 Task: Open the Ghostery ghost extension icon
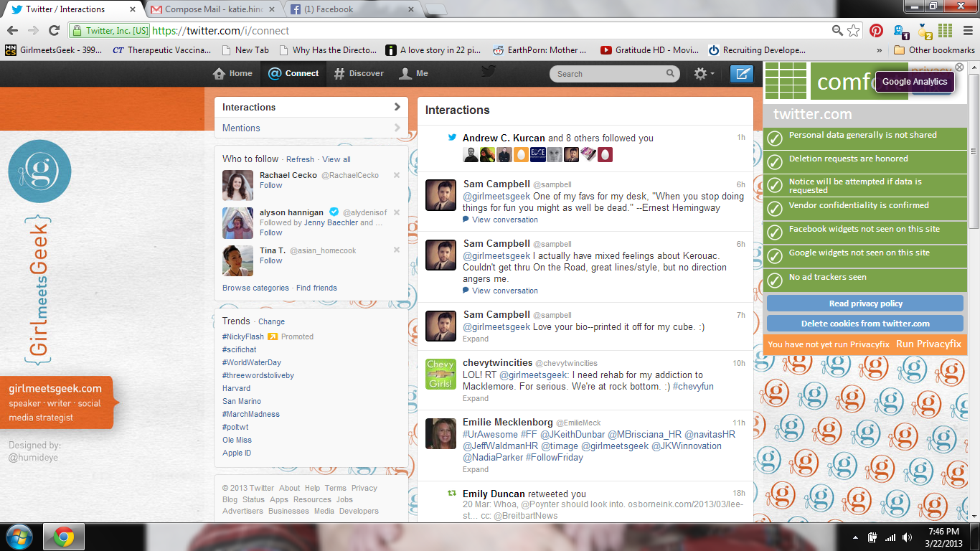(x=900, y=31)
